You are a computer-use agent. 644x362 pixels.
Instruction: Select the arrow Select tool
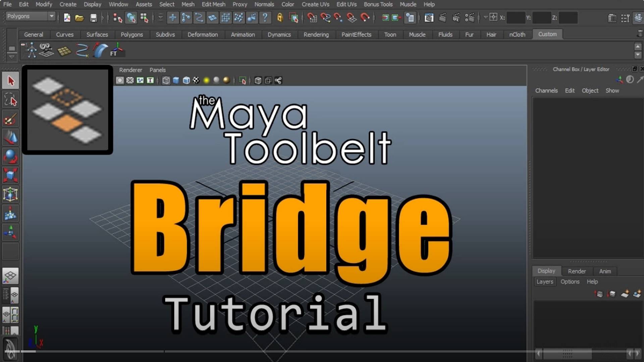pos(10,81)
